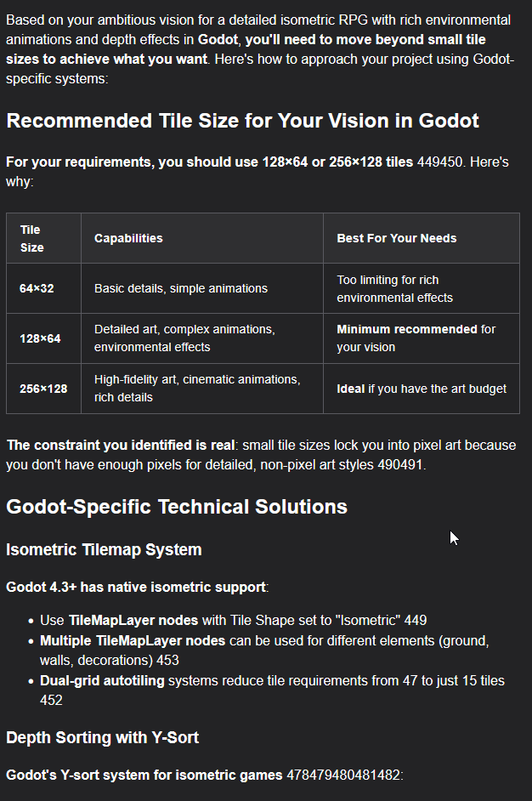Screen dimensions: 532x801
Task: Click the "Godot-Specific Technical Solutions" heading
Action: click(x=177, y=507)
